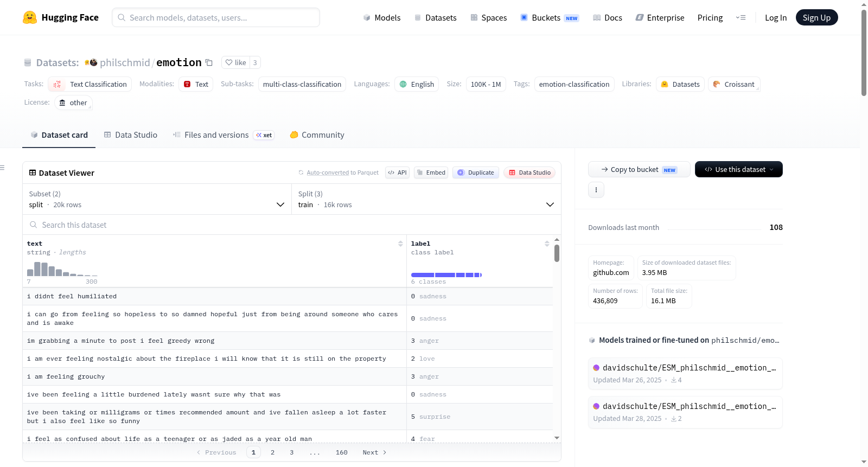Open Enterprise in top navigation
This screenshot has height=467, width=868.
pyautogui.click(x=660, y=17)
